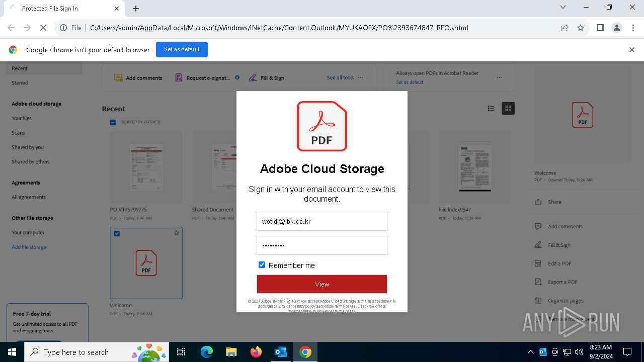Viewport: 644px width, 362px height.
Task: Open Shared Document thumbnail
Action: (x=214, y=167)
